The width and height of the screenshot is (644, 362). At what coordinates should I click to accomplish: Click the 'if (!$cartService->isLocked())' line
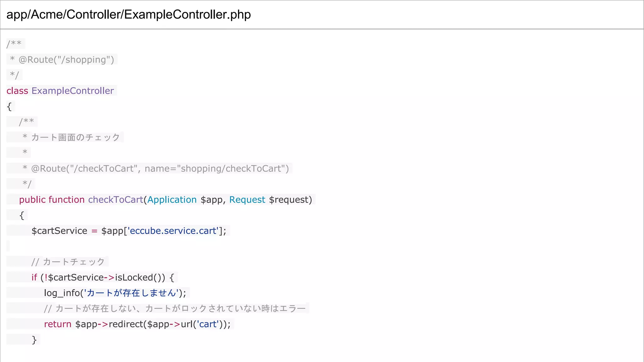(103, 277)
